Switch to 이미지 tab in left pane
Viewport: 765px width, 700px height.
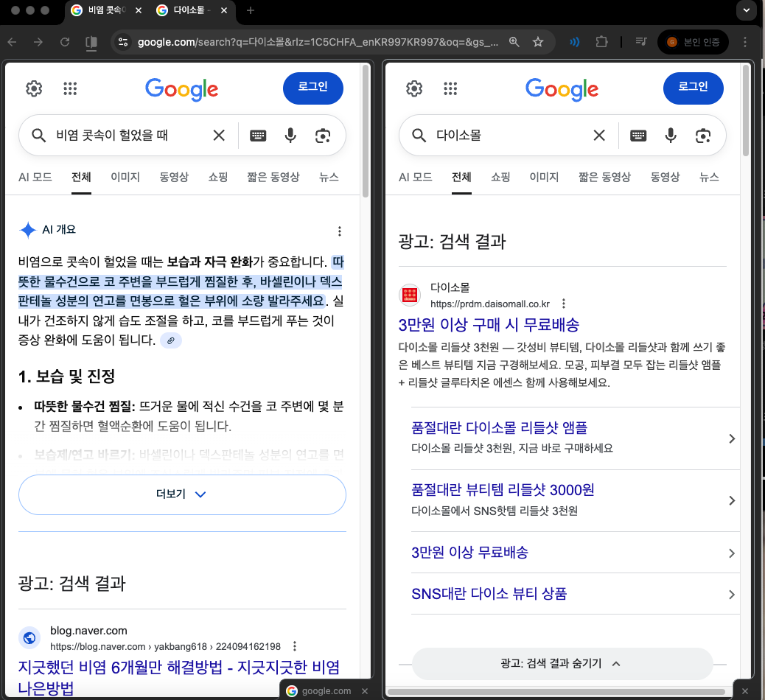coord(125,177)
